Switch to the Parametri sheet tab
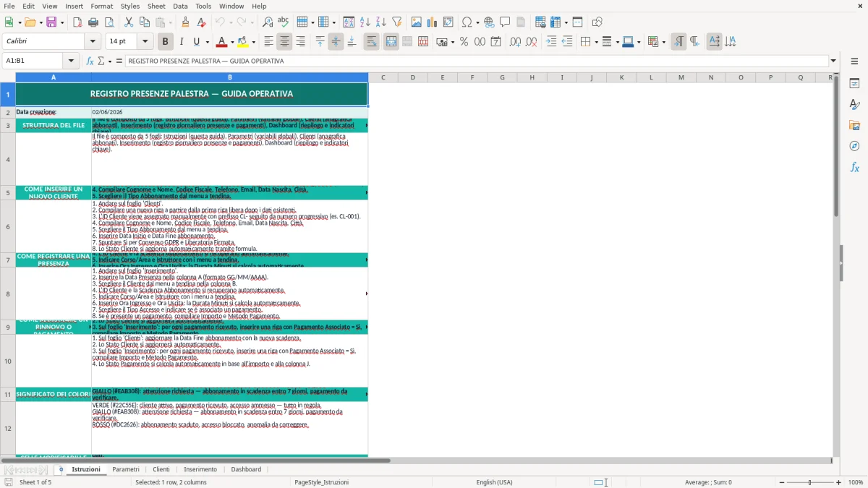The image size is (868, 488). [126, 469]
